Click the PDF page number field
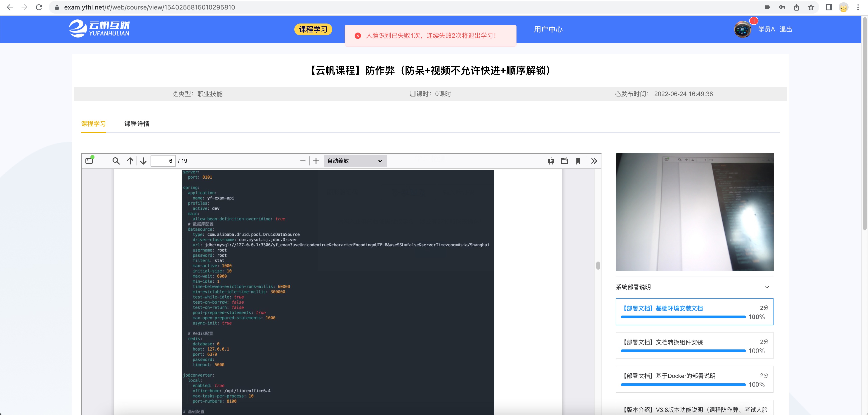This screenshot has width=868, height=415. click(x=163, y=161)
